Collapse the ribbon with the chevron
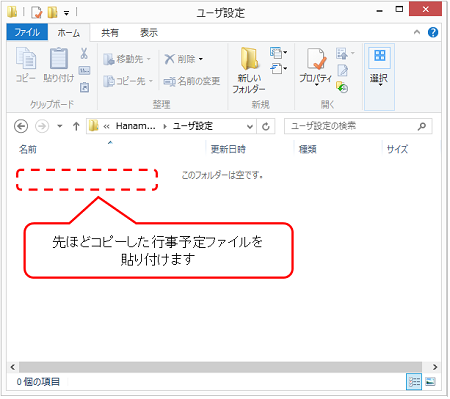Image resolution: width=450 pixels, height=399 pixels. point(417,32)
